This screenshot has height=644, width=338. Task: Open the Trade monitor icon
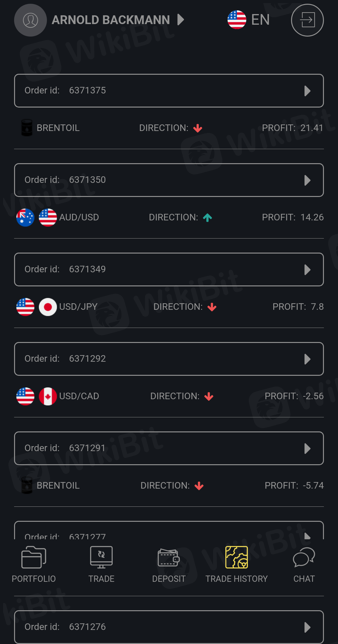[101, 557]
